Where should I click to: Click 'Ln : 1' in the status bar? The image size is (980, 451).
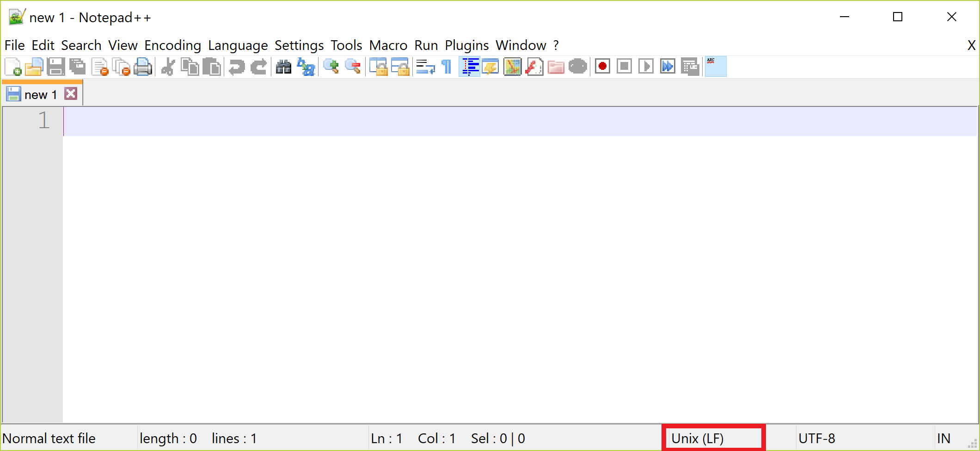386,439
